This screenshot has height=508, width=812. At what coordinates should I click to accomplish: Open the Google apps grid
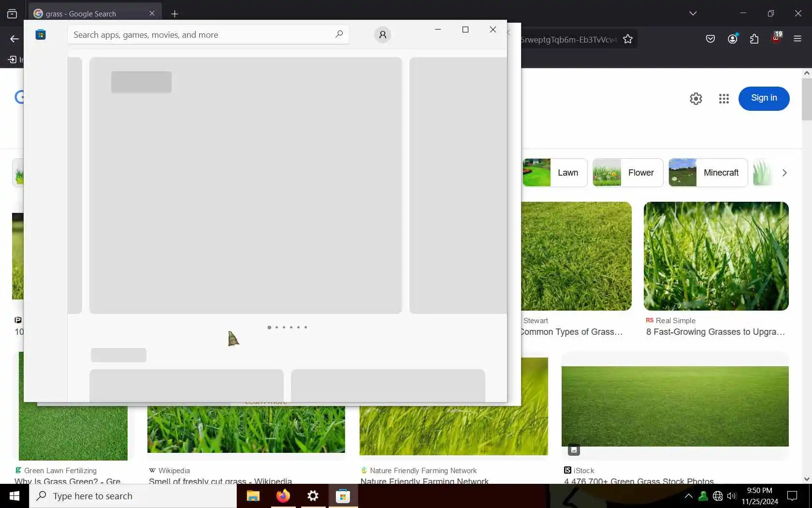[x=724, y=99]
